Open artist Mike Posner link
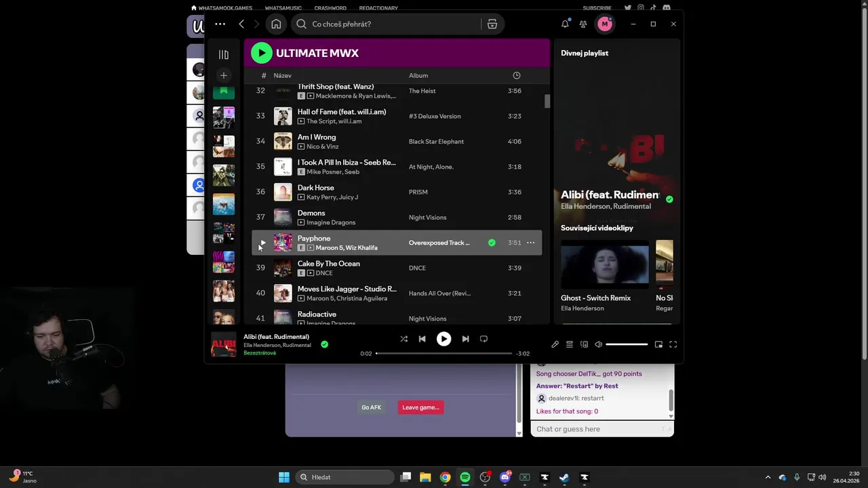This screenshot has width=868, height=488. point(324,172)
